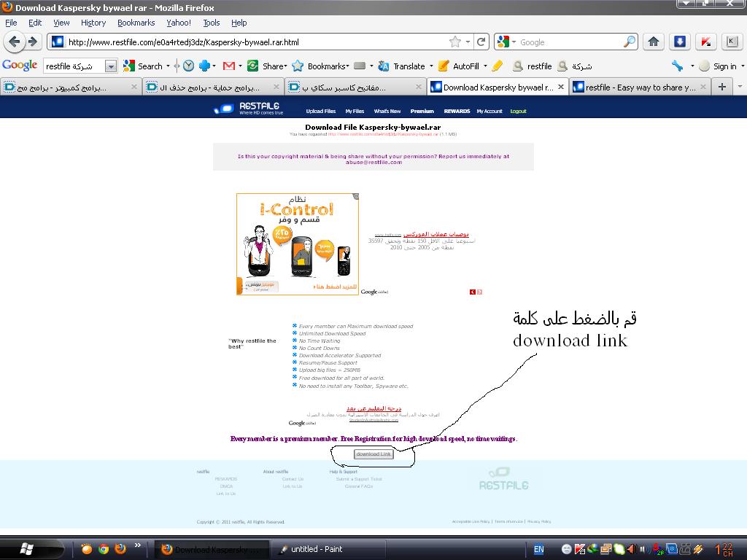
Task: Expand the Google toolbar search box dropdown
Action: coord(111,66)
